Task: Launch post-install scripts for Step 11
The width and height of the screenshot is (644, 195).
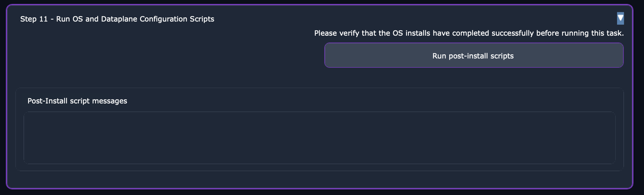Action: (x=474, y=55)
